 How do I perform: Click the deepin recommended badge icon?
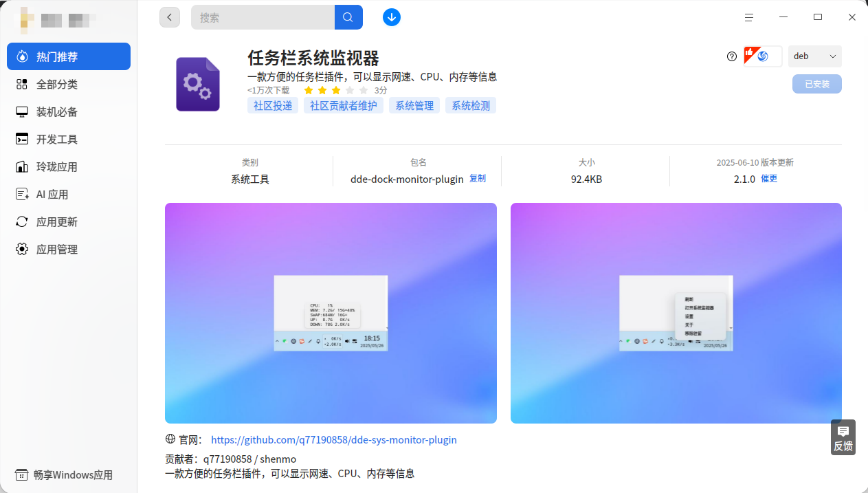pos(763,56)
